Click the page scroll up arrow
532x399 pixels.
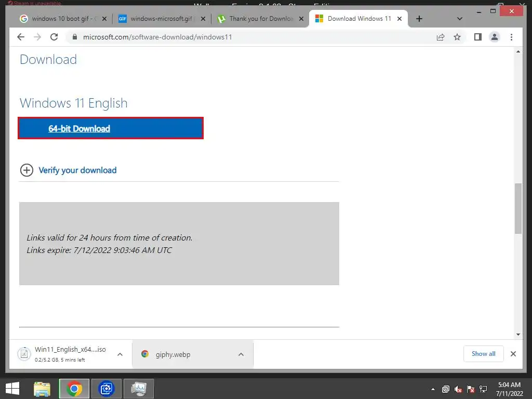pyautogui.click(x=518, y=51)
